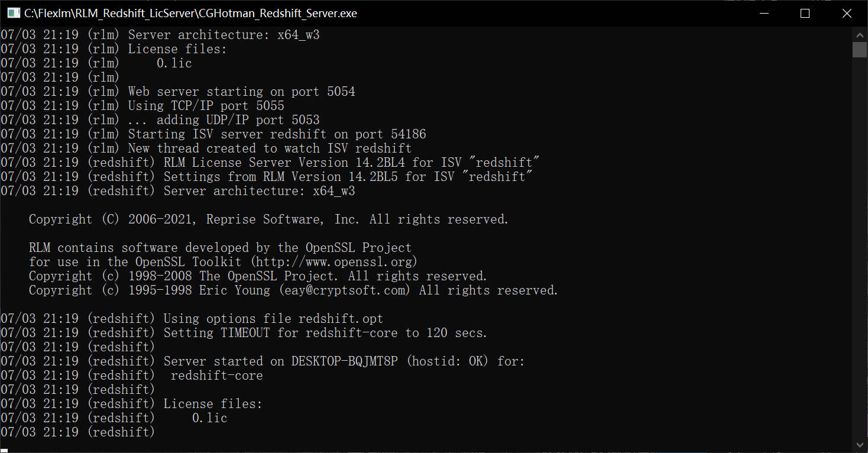
Task: Click the web server port 5054
Action: click(x=341, y=92)
